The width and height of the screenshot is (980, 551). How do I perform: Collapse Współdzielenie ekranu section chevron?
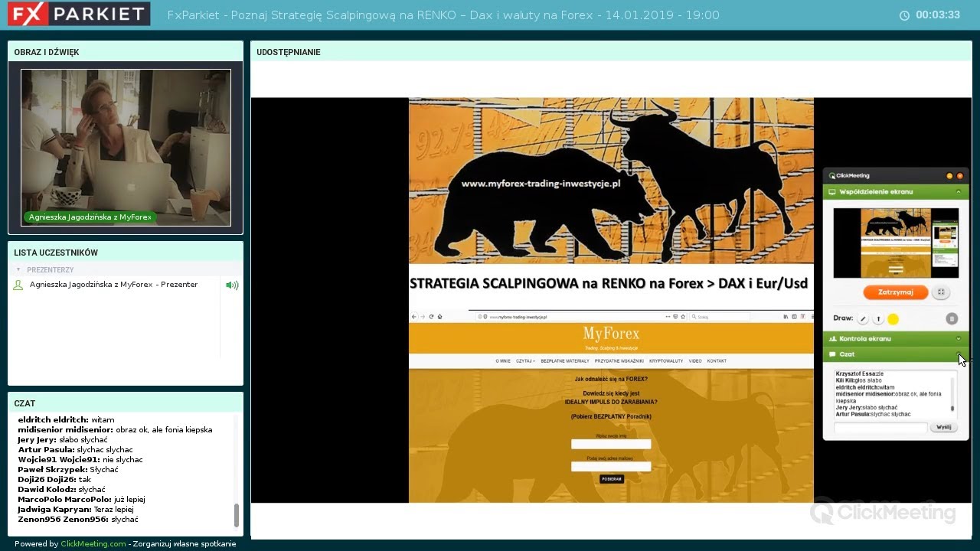pos(959,191)
